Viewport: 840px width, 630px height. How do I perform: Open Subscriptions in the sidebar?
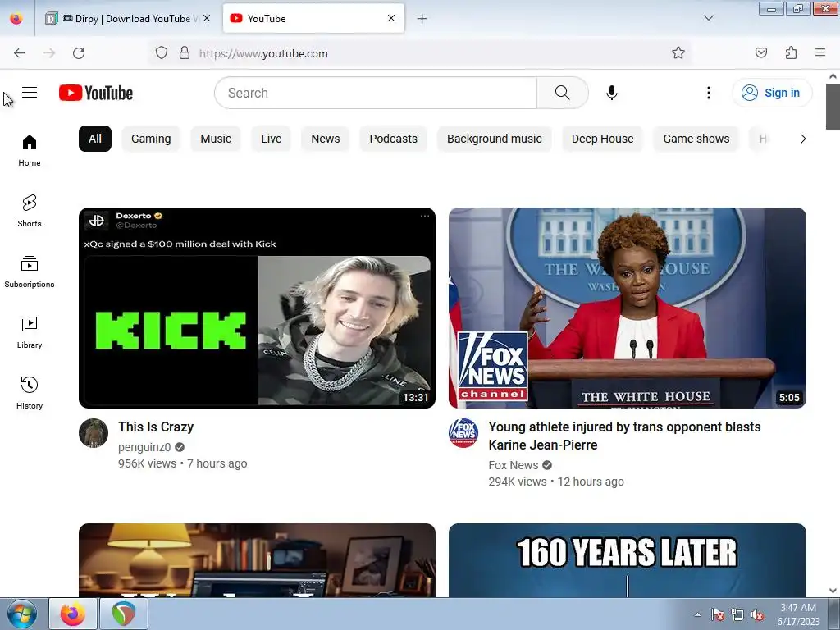point(30,272)
